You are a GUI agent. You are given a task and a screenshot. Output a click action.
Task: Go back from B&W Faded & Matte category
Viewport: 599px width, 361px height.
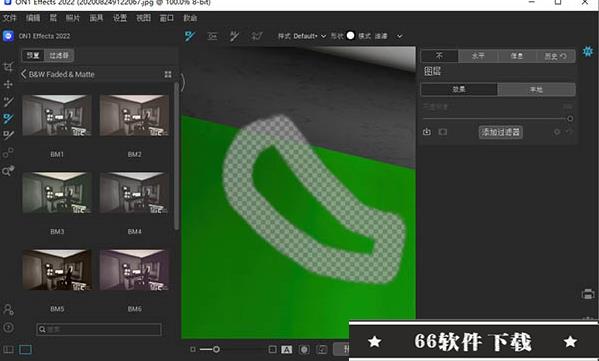23,74
